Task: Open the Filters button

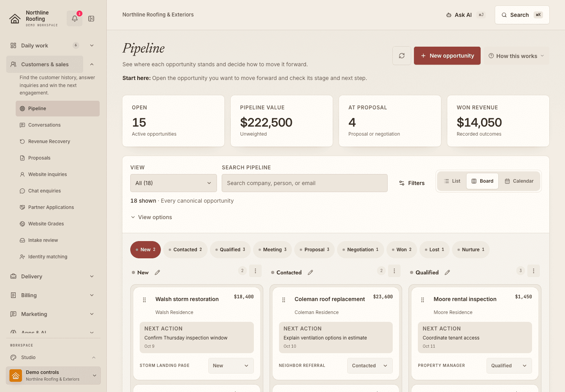Action: pyautogui.click(x=412, y=183)
